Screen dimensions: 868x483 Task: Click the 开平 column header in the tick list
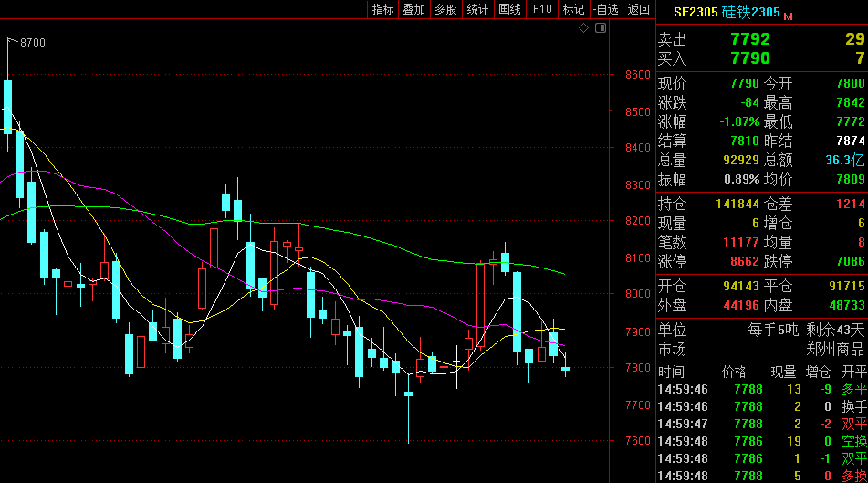[x=853, y=373]
